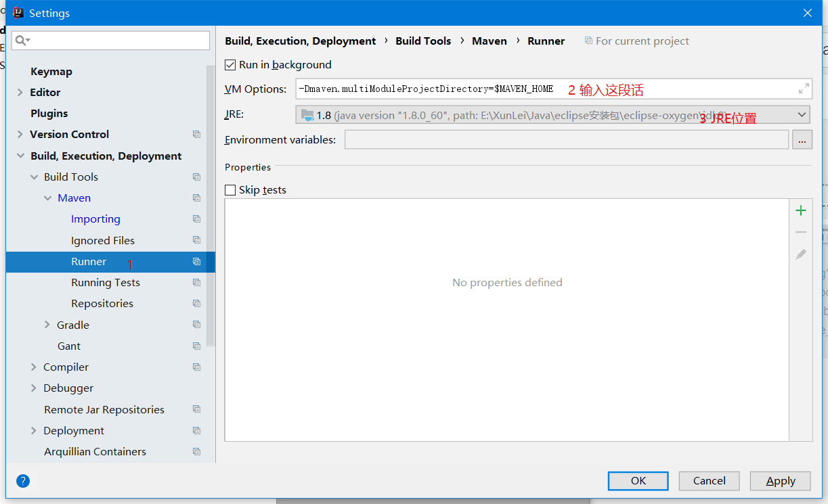Click the settings tree vertical scrollbar
This screenshot has height=504, width=828.
point(211,206)
